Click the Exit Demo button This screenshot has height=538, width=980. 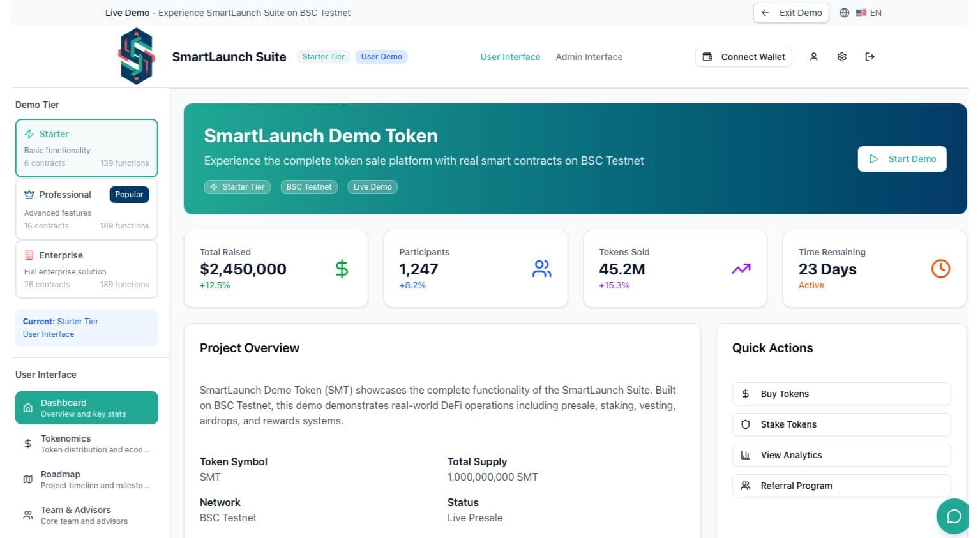point(791,13)
